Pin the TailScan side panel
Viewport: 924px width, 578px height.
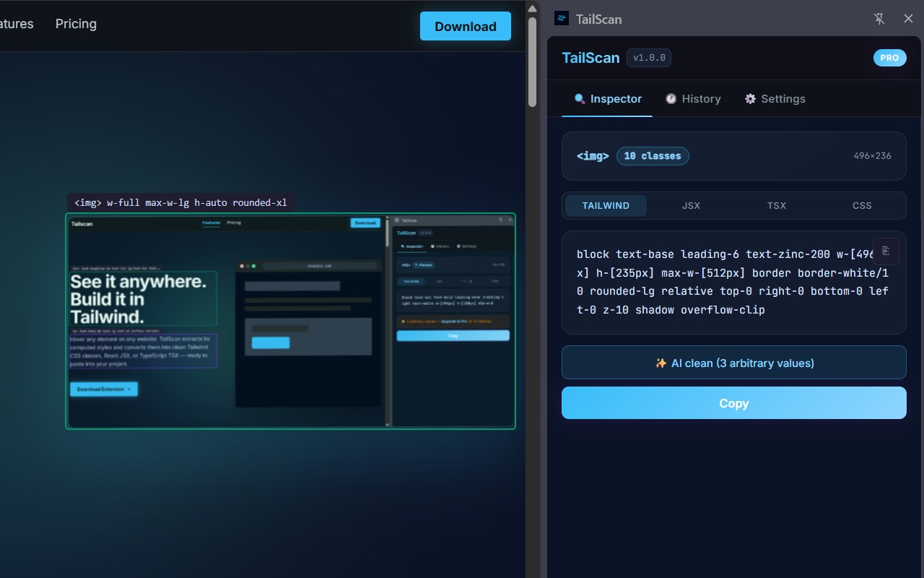point(879,19)
